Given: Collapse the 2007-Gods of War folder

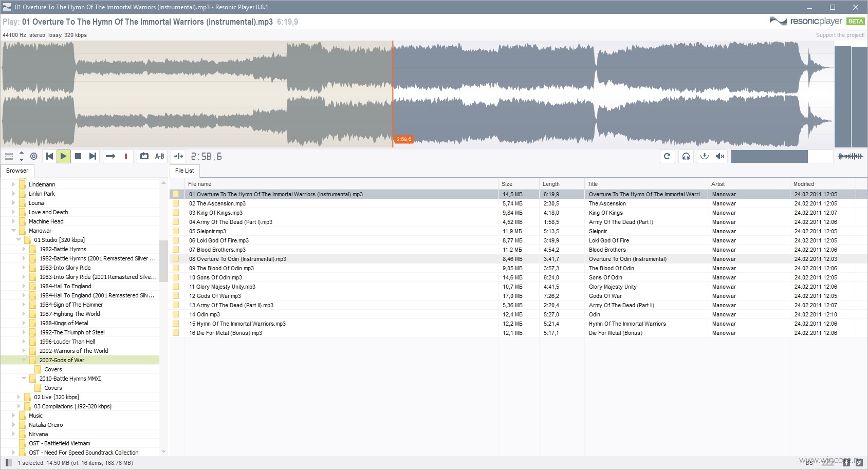Looking at the screenshot, I should tap(24, 360).
